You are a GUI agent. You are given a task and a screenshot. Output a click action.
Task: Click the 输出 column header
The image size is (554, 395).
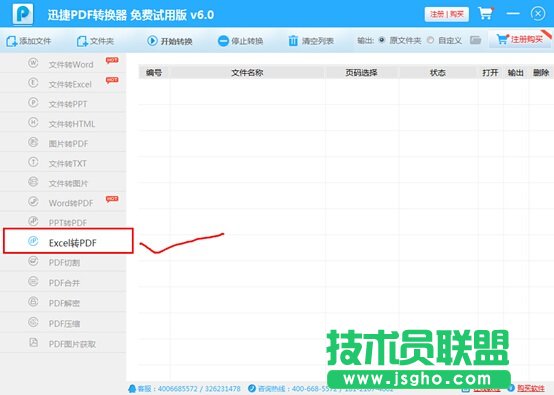[x=515, y=72]
